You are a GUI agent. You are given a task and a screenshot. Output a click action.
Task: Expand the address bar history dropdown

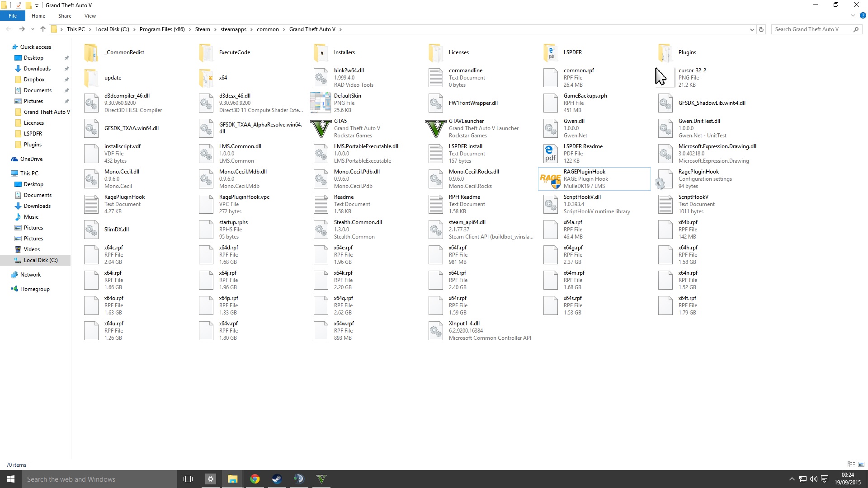click(752, 29)
